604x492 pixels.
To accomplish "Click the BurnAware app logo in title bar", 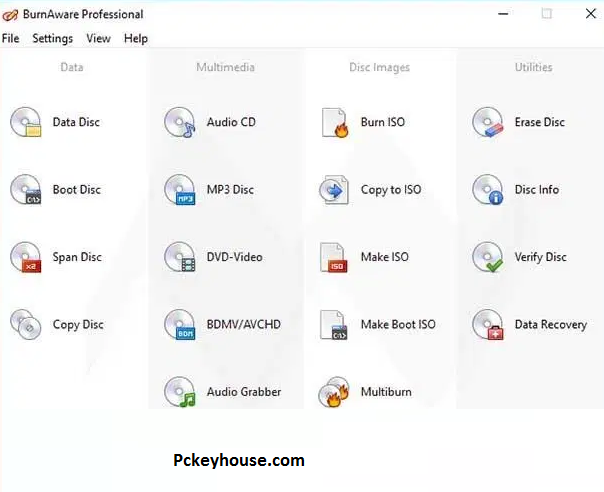I will tap(10, 15).
